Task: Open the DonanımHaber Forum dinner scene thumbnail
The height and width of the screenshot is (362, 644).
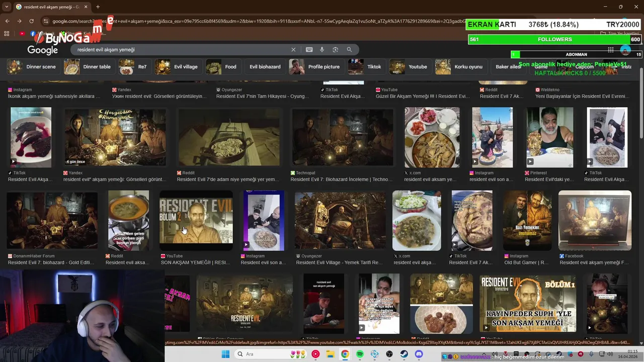Action: coord(52,220)
